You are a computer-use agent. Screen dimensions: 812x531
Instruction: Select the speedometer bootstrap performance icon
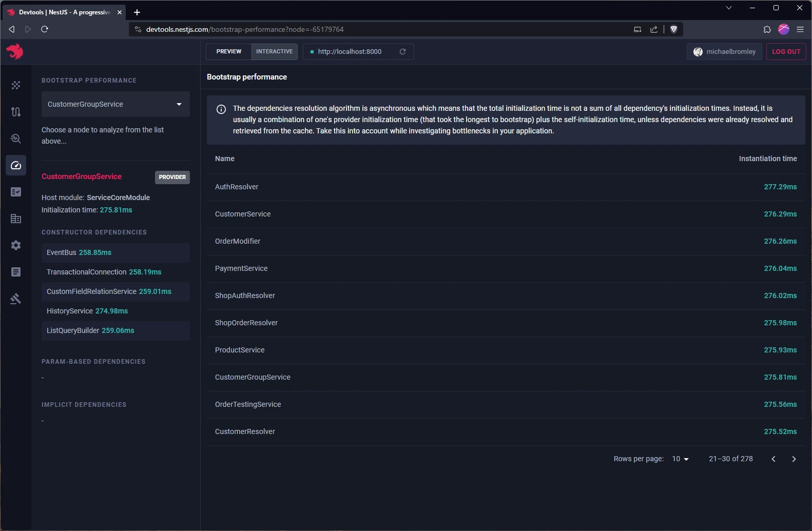tap(16, 165)
